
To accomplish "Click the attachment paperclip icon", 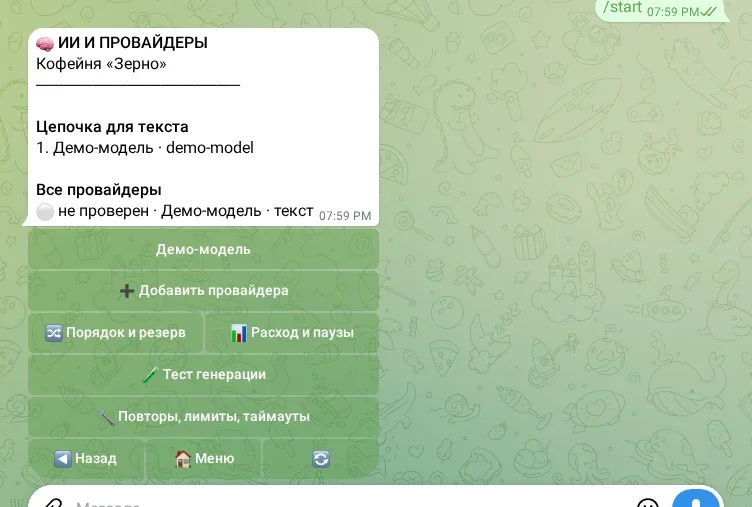I will pyautogui.click(x=53, y=503).
